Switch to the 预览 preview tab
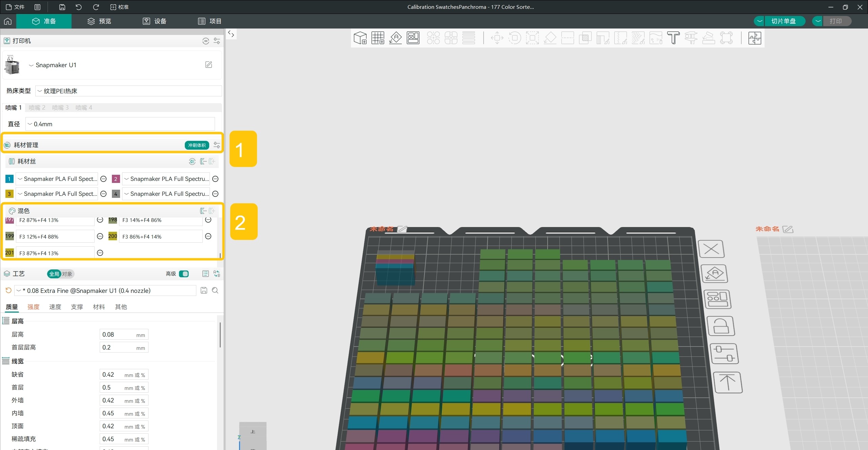 click(99, 21)
